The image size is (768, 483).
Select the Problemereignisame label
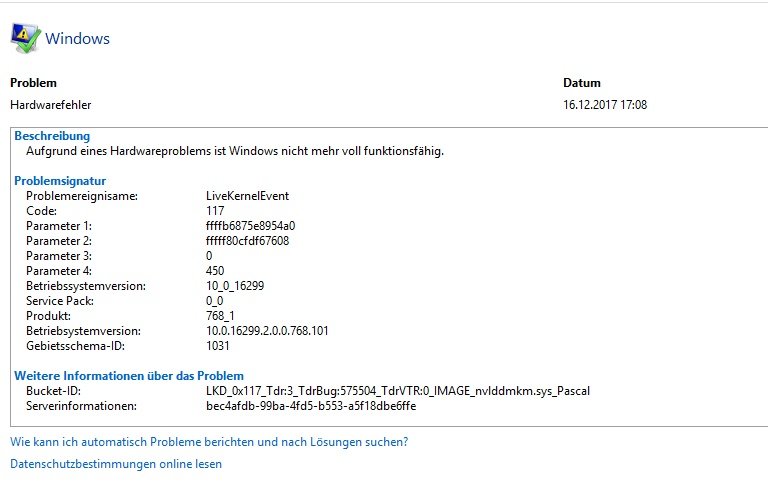point(82,196)
